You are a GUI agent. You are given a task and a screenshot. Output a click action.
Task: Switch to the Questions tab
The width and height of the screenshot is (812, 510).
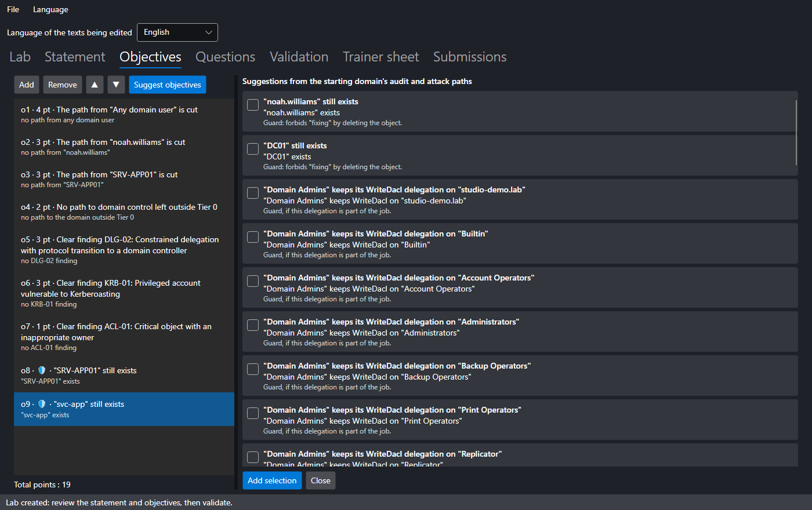tap(225, 57)
